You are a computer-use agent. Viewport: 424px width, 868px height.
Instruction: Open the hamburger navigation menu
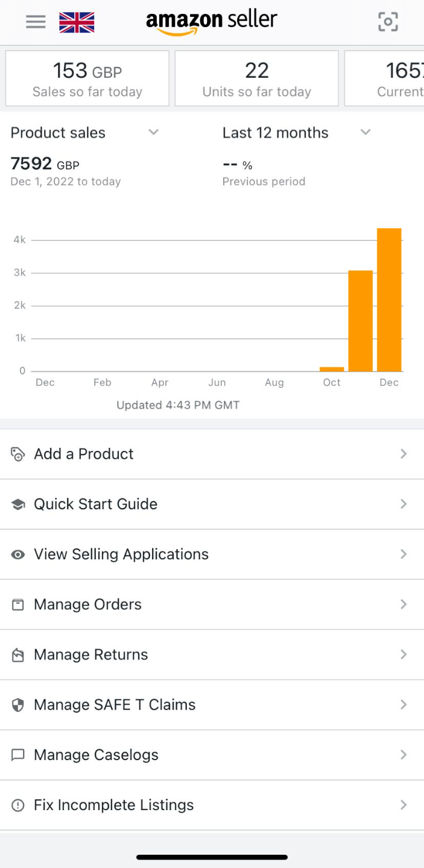36,22
